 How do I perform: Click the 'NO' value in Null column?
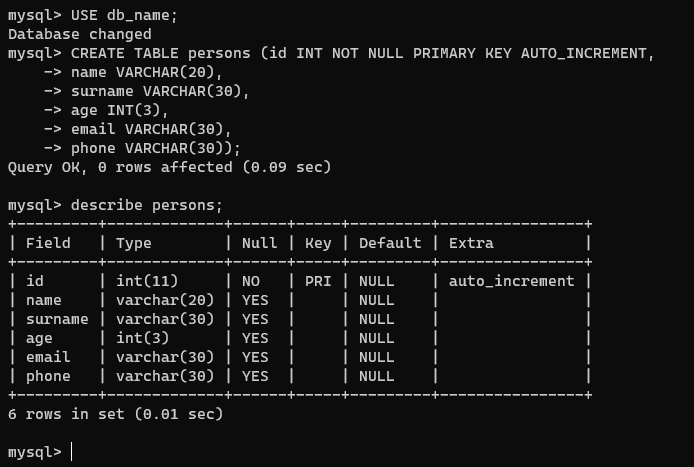click(250, 281)
